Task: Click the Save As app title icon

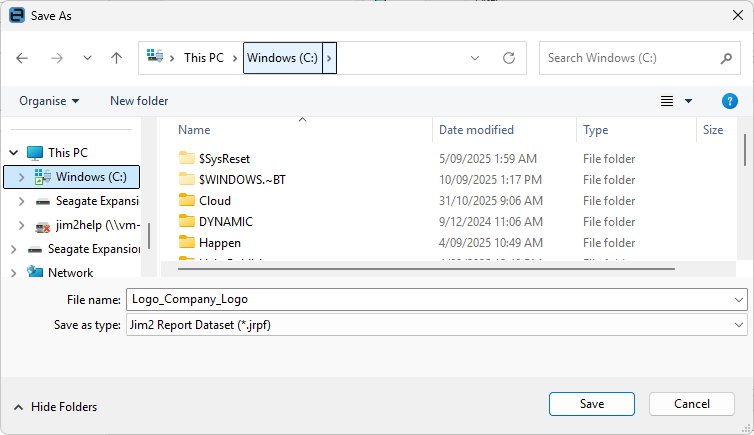Action: coord(17,15)
